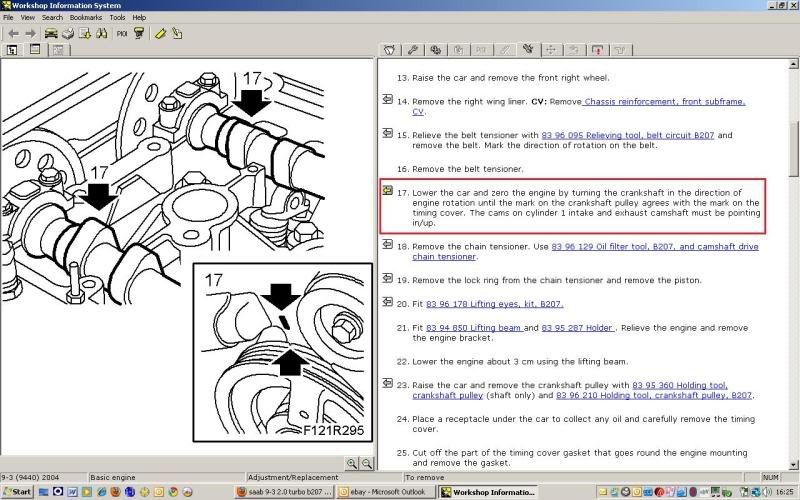Screen dimensions: 800x500
Task: Click the zoom out magnifier below illustration
Action: (x=367, y=463)
